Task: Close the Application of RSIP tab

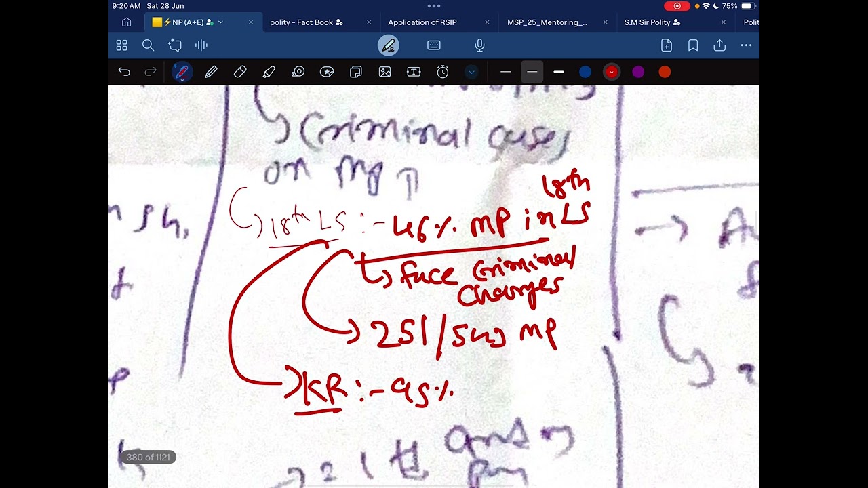Action: 487,22
